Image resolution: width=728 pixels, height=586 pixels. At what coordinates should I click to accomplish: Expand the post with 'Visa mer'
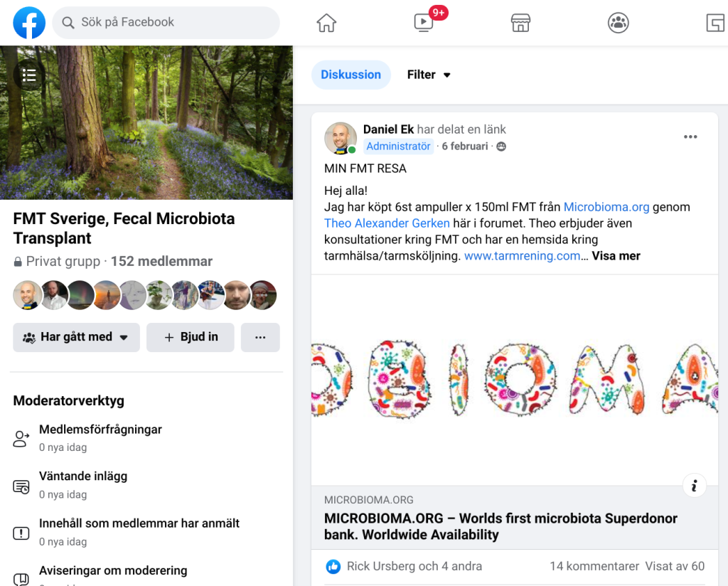[616, 255]
